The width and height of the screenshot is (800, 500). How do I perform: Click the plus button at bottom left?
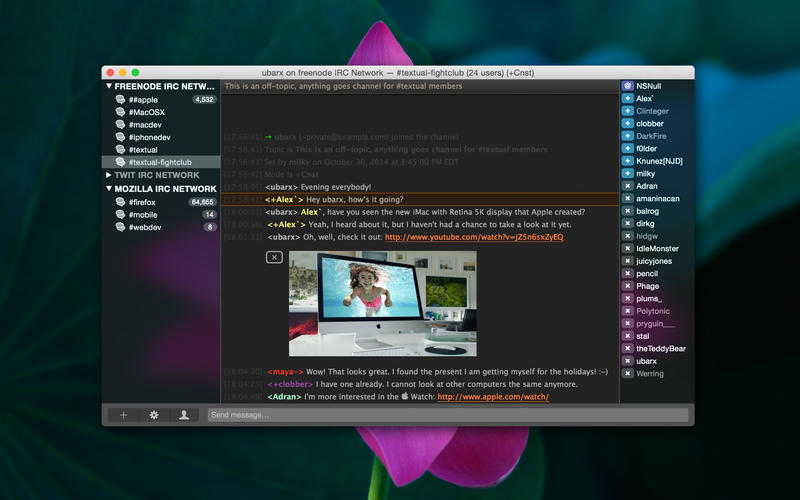(x=123, y=415)
